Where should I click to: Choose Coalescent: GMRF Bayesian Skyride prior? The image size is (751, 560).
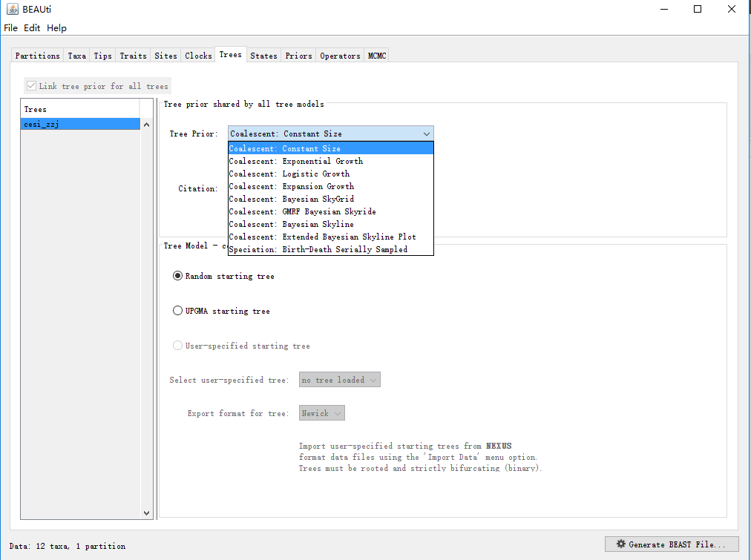click(x=330, y=211)
